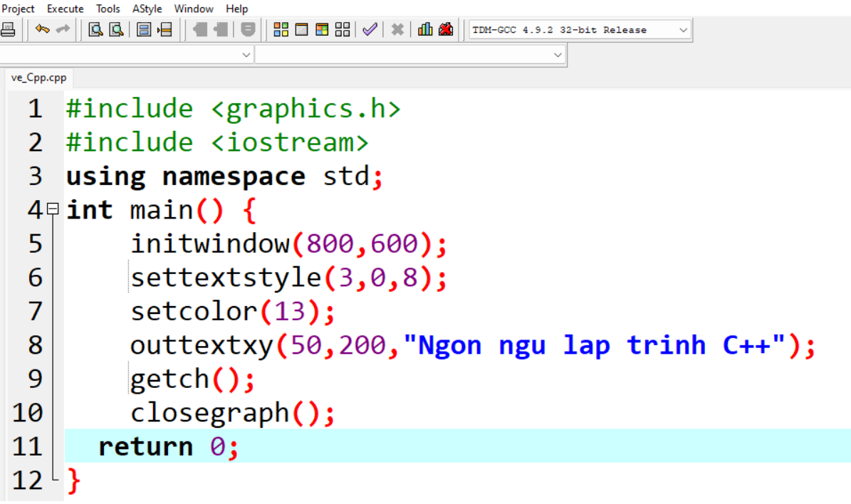Compile using the four colored squares icon
This screenshot has width=851, height=504.
(x=281, y=29)
